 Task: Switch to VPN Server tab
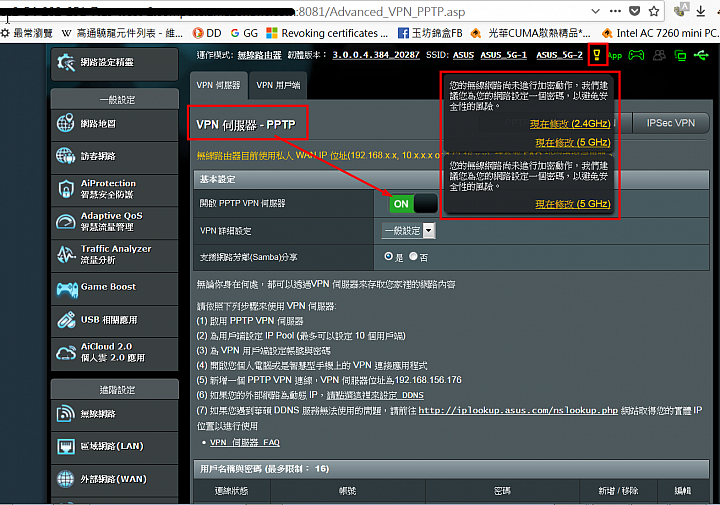click(219, 85)
